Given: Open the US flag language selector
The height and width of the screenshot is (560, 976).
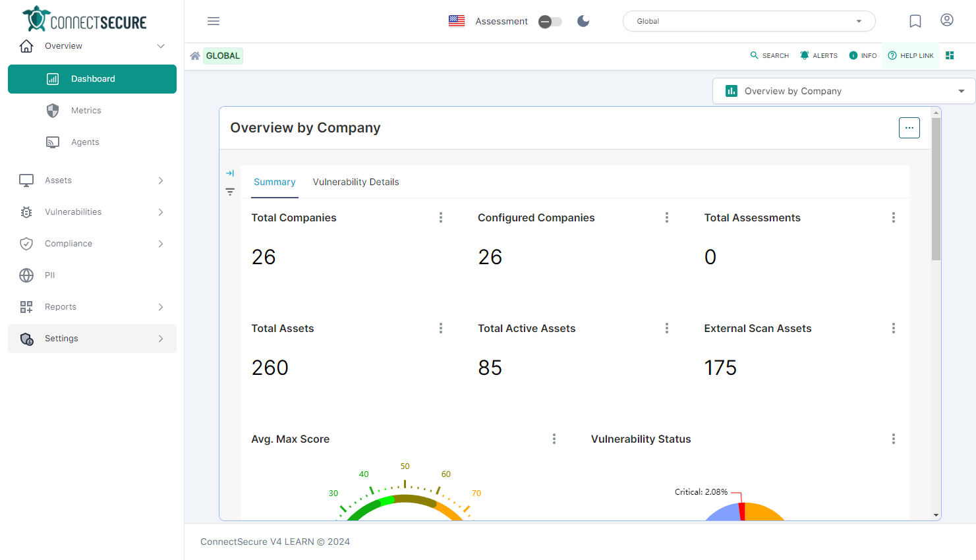Looking at the screenshot, I should pos(457,21).
